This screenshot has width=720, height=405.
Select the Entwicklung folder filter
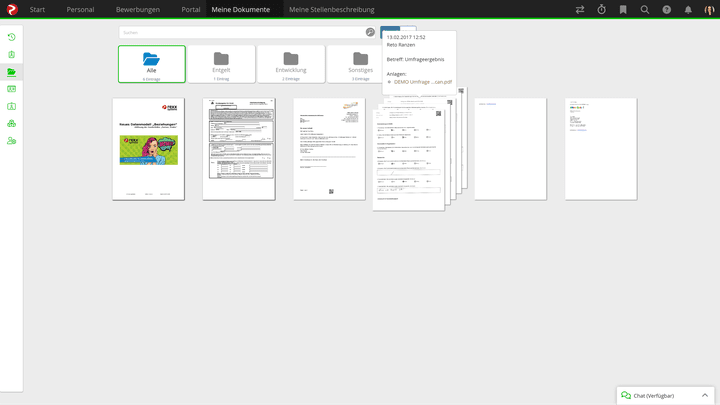pyautogui.click(x=290, y=63)
